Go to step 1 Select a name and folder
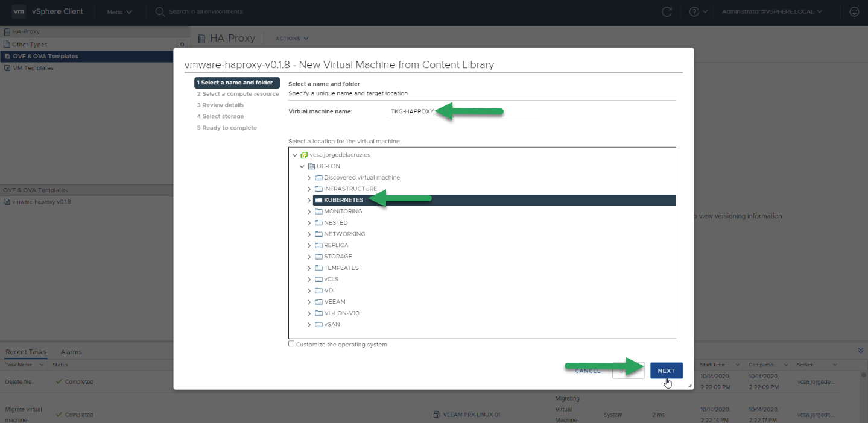Image resolution: width=868 pixels, height=423 pixels. pos(237,83)
